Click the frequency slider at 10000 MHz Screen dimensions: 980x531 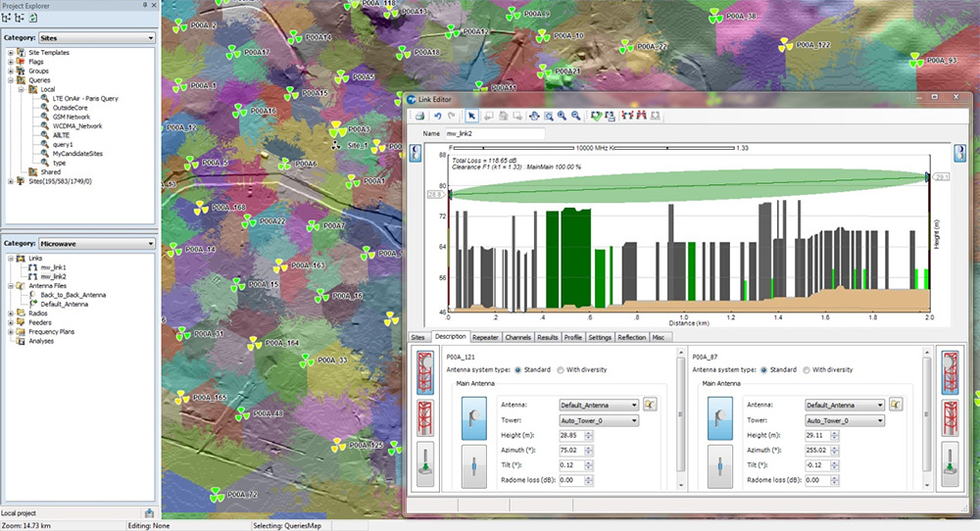514,148
